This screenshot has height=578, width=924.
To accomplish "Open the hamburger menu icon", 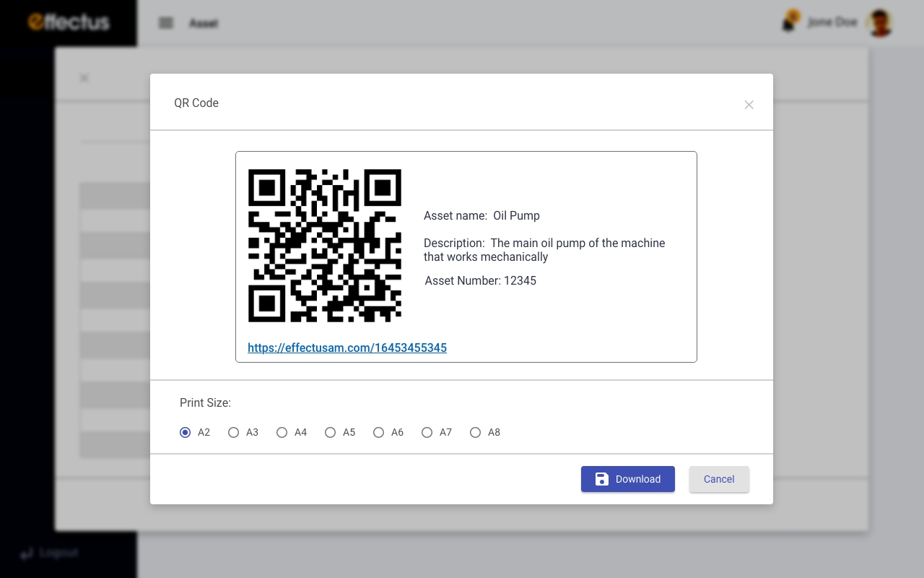I will 166,23.
